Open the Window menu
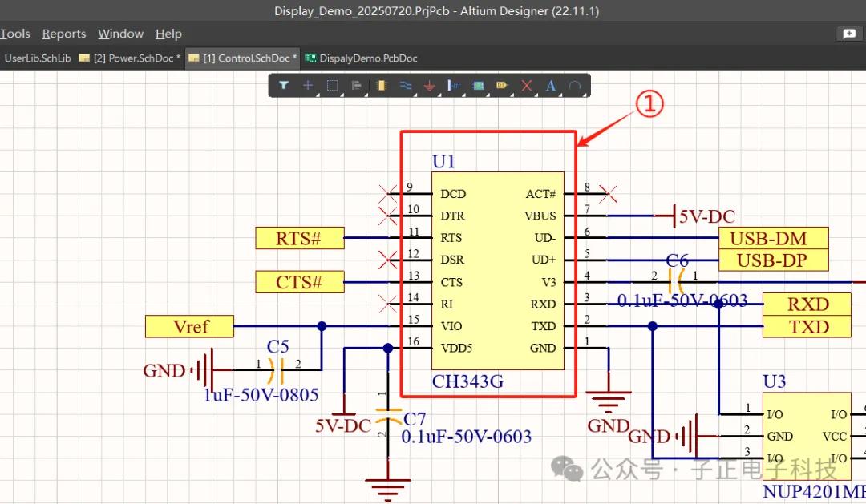The width and height of the screenshot is (866, 504). click(x=120, y=34)
